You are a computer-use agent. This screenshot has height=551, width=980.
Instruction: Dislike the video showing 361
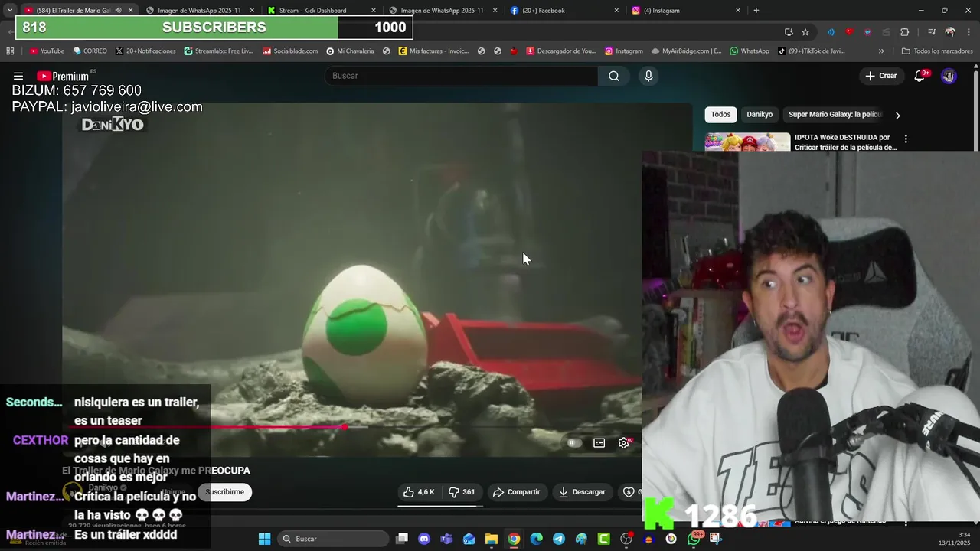[462, 492]
